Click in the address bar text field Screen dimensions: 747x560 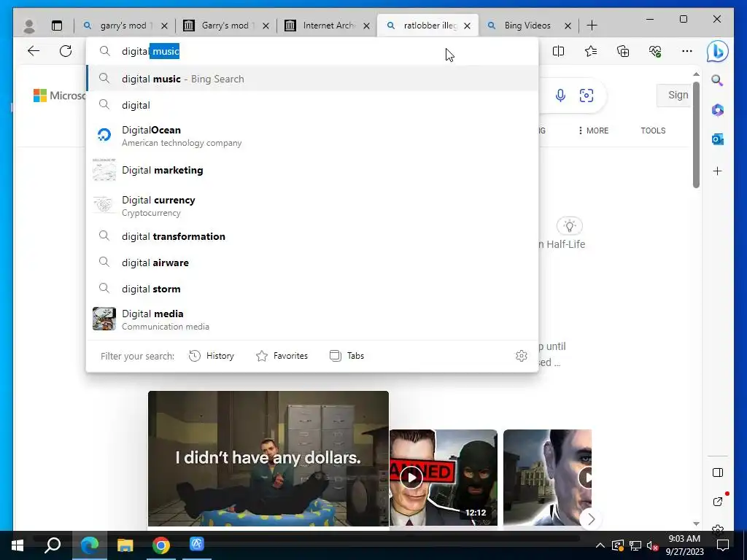[312, 52]
